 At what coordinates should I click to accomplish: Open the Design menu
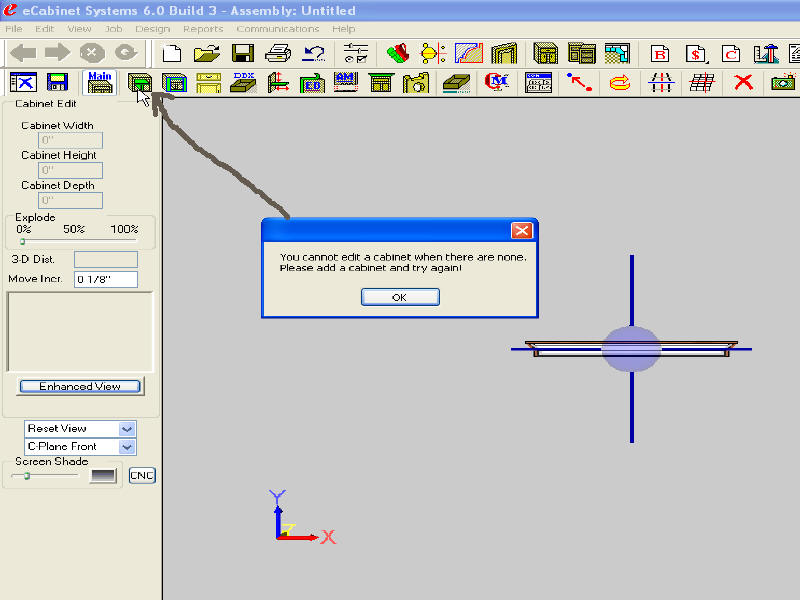(153, 29)
